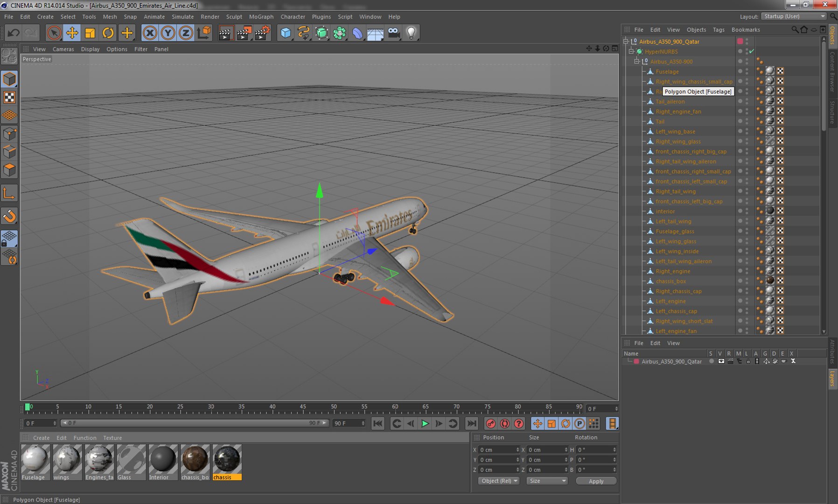Play the animation forward
The image size is (838, 504).
425,424
